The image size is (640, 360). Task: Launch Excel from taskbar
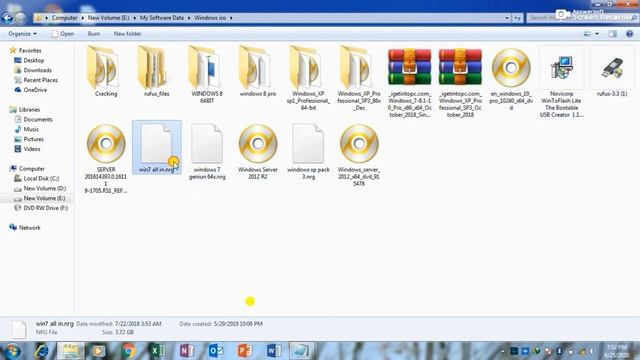click(158, 351)
